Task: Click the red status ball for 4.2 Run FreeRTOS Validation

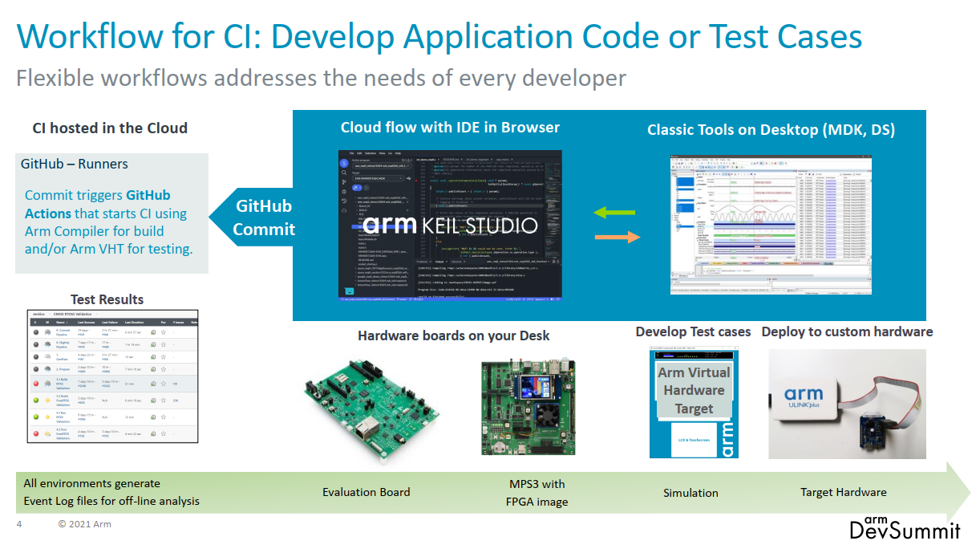Action: [36, 433]
